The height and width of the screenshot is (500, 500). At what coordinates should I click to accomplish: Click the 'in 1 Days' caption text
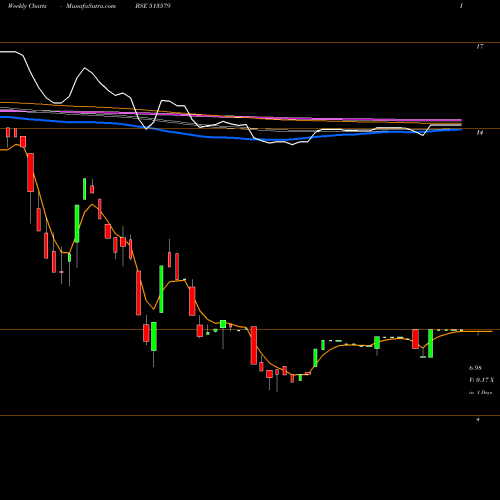pyautogui.click(x=480, y=393)
